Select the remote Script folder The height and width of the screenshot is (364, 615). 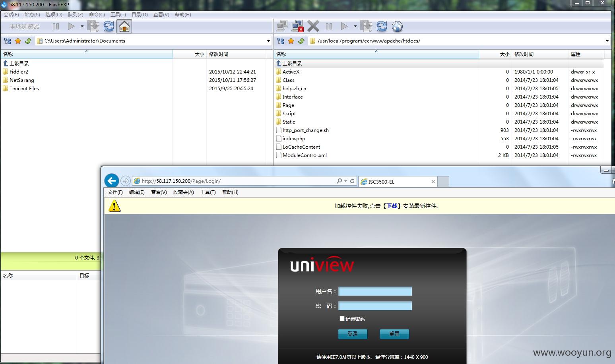(x=289, y=113)
